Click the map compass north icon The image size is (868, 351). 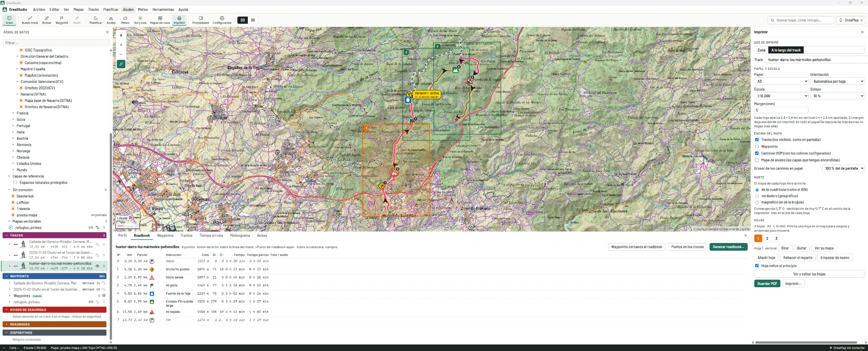click(121, 36)
